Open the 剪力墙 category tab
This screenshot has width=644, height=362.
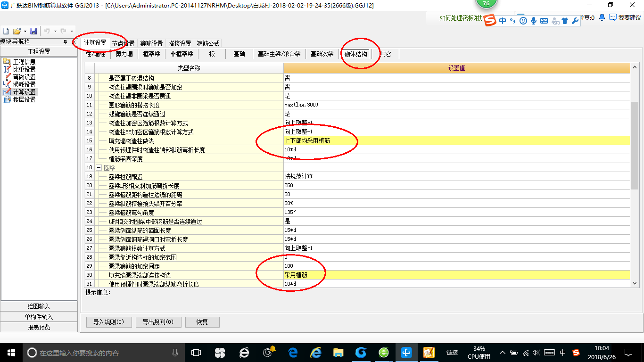tap(124, 54)
